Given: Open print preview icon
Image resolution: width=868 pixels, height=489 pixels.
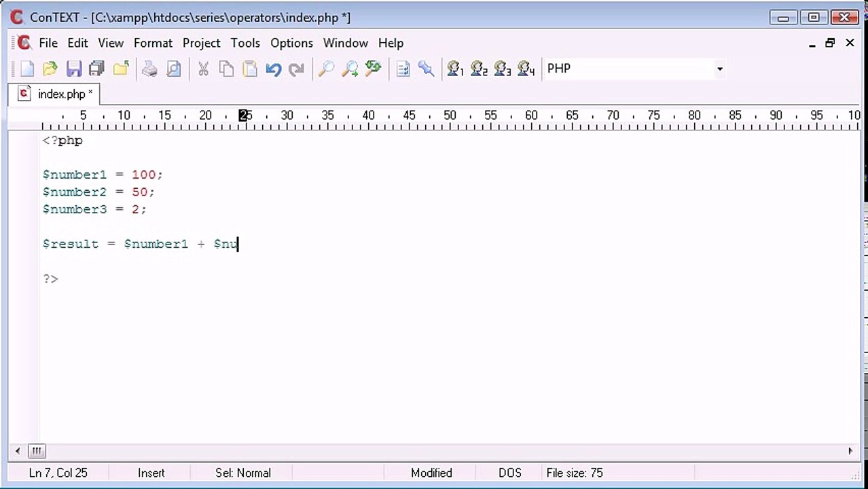Looking at the screenshot, I should coord(174,69).
